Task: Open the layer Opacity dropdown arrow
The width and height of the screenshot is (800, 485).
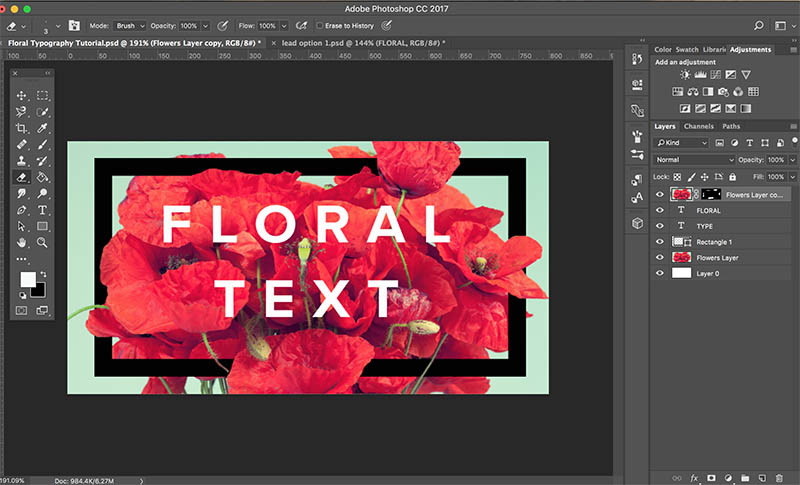Action: (x=792, y=160)
